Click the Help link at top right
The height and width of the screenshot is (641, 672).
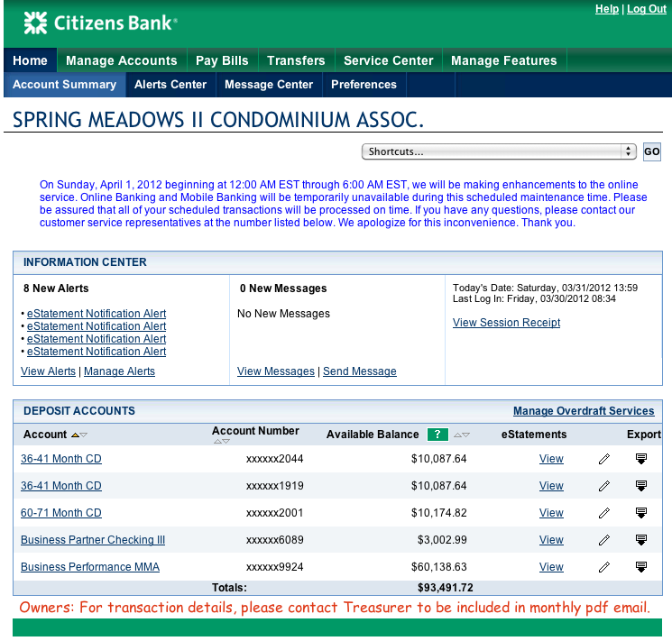click(607, 9)
